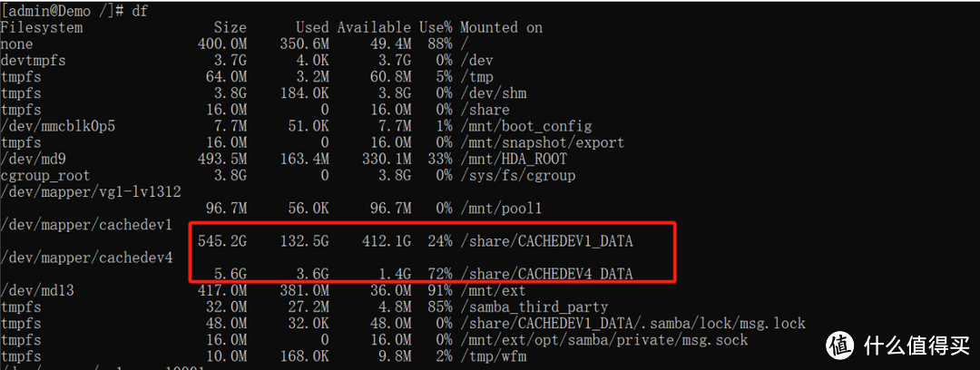Click the '545.2G' size value
The height and width of the screenshot is (370, 980).
222,240
